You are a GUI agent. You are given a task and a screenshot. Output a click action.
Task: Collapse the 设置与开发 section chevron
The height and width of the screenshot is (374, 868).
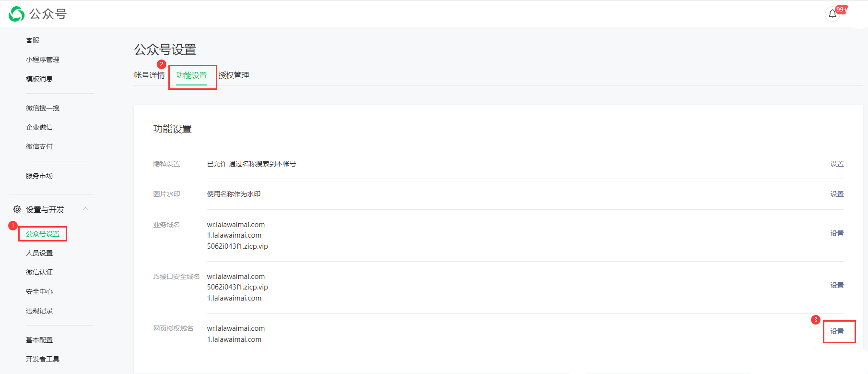coord(86,209)
